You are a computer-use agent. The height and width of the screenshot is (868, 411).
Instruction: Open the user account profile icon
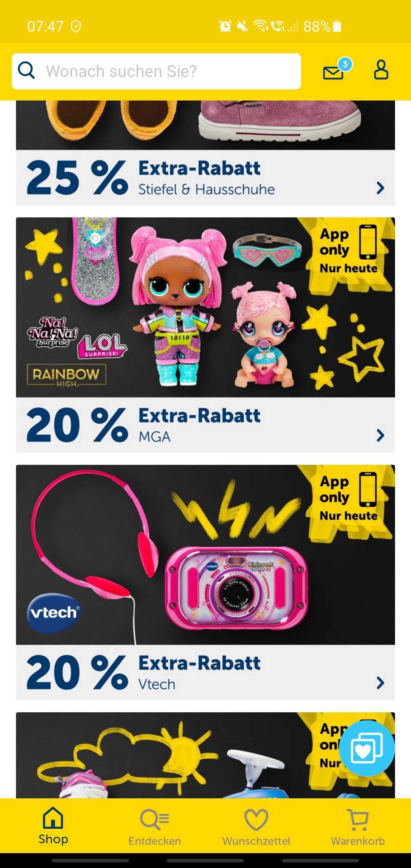[381, 69]
